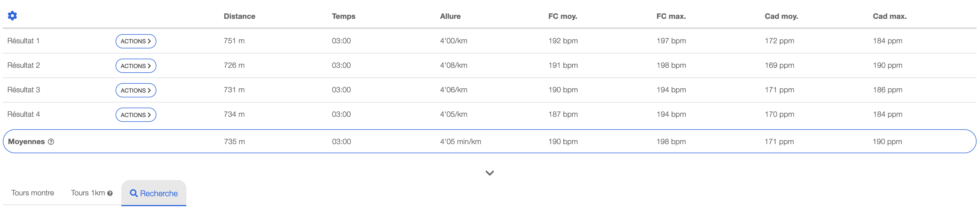
Task: Switch to the Tours 1km tab
Action: 88,193
